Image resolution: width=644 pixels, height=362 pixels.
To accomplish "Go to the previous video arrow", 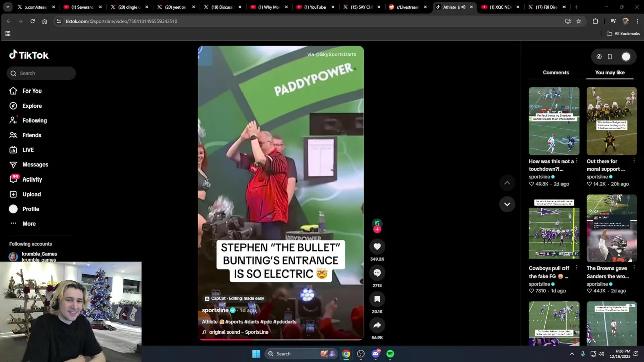I will tap(507, 183).
